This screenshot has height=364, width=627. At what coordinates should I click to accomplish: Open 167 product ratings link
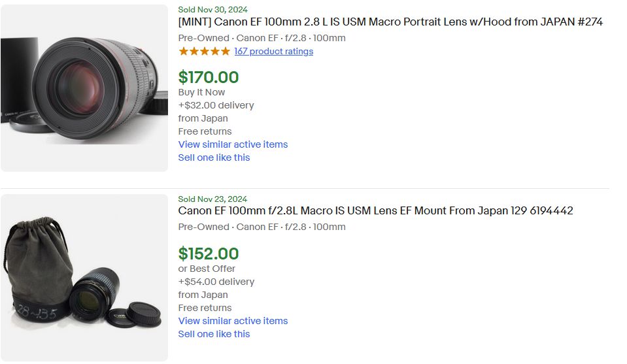tap(273, 51)
